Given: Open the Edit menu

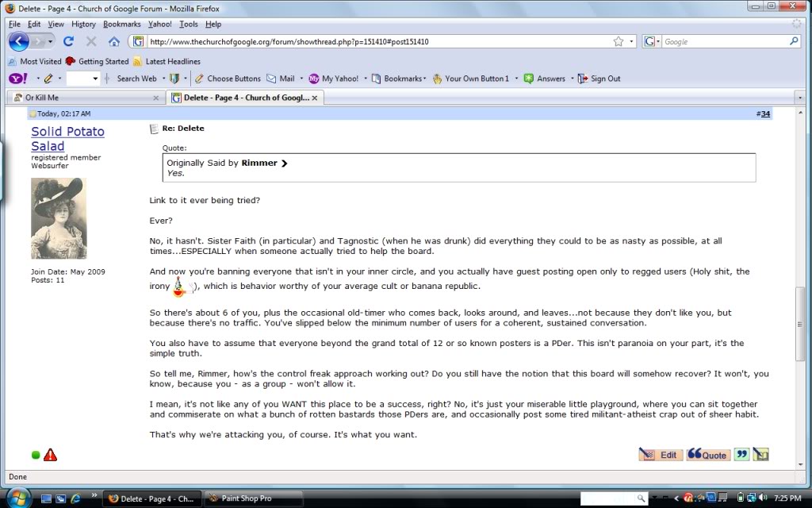Looking at the screenshot, I should 34,24.
